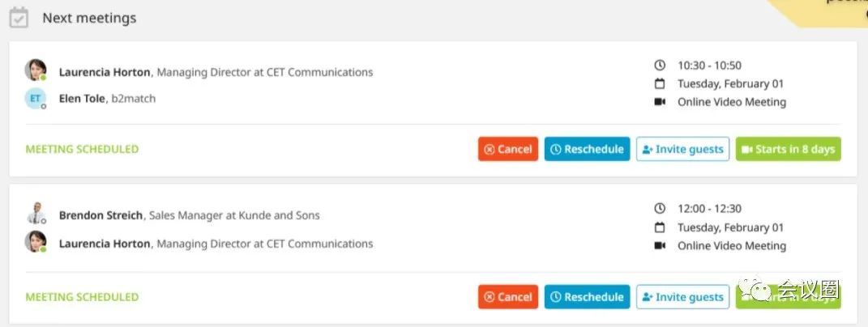Screen dimensions: 868x327
Task: Open Laurencia Horton's avatar in first meeting
Action: pyautogui.click(x=36, y=70)
